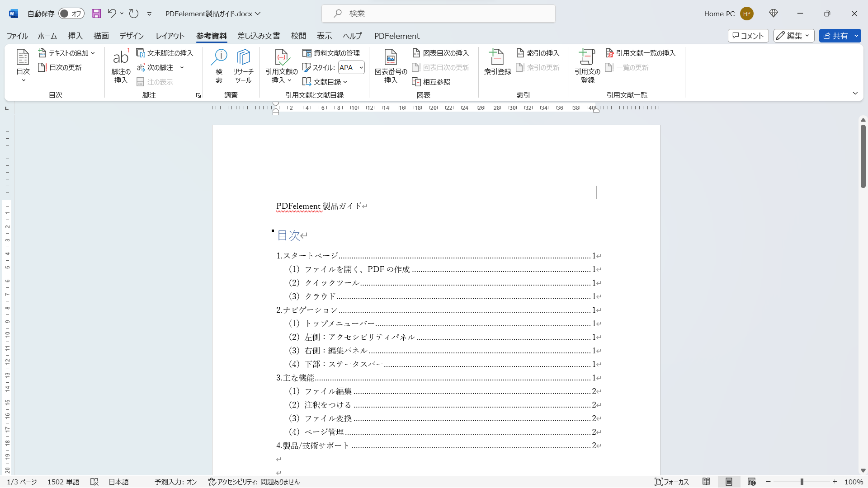The height and width of the screenshot is (488, 868).
Task: Click the 検索 magnifier in the 調査 group
Action: tap(219, 66)
